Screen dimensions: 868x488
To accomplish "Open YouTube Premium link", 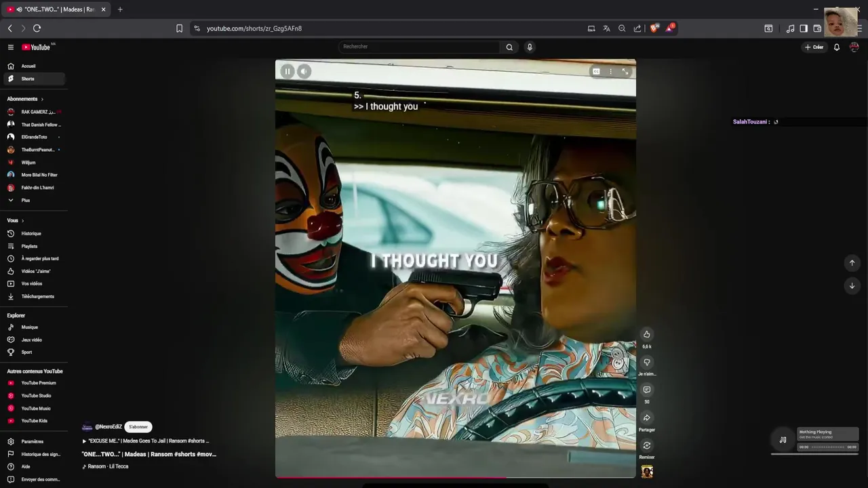I will pos(34,383).
